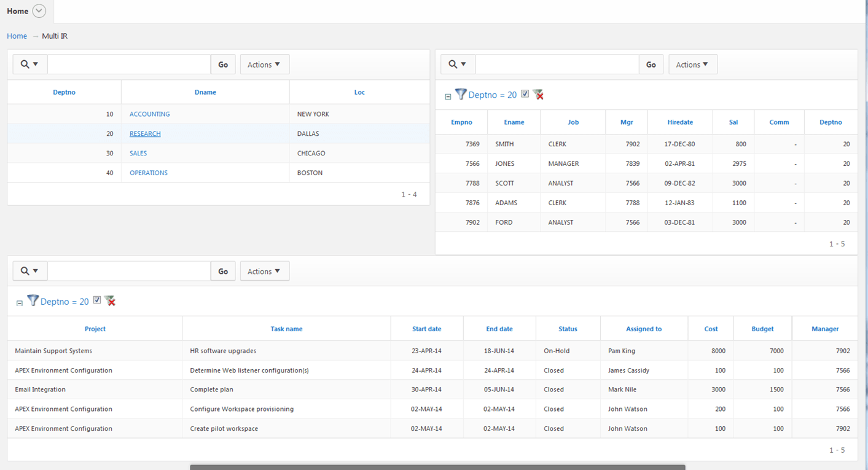Select the Home tab at top left

pos(17,10)
